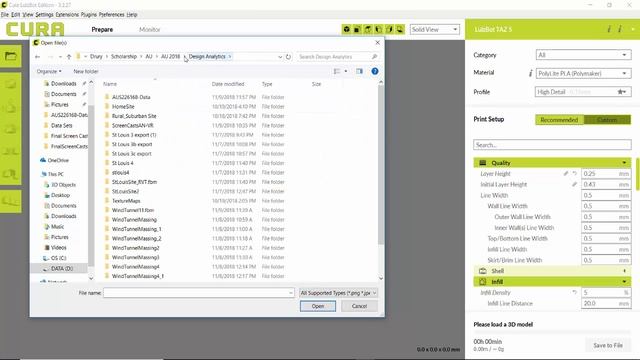
Task: Switch Print Setup to Recommended
Action: coord(559,120)
